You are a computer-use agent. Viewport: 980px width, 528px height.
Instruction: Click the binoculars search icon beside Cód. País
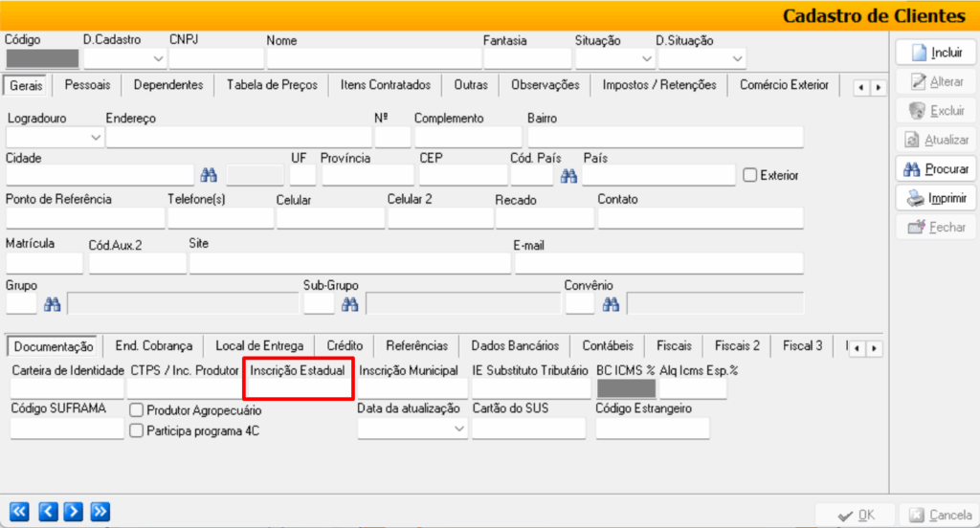(x=568, y=175)
